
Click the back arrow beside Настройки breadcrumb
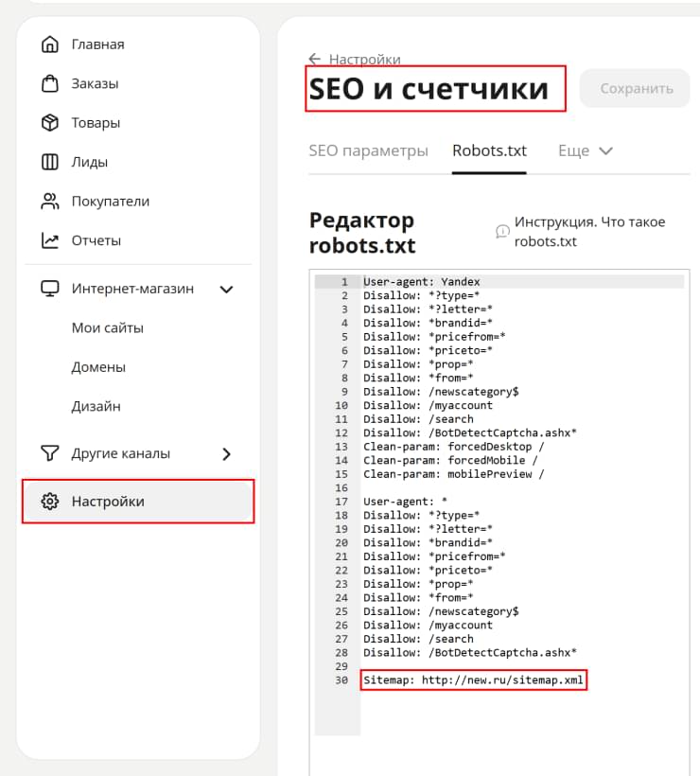pyautogui.click(x=315, y=59)
